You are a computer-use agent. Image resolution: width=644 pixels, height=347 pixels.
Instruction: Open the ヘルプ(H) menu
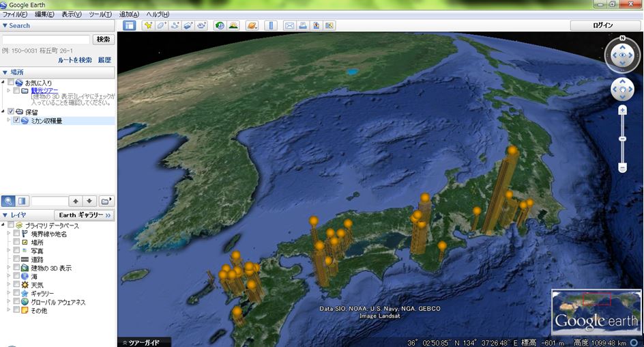coord(158,14)
